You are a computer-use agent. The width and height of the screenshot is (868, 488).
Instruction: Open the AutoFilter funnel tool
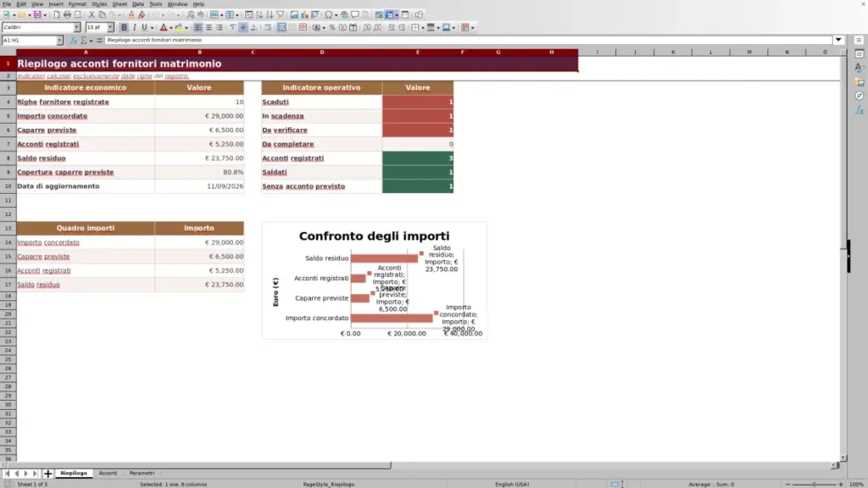click(x=280, y=14)
